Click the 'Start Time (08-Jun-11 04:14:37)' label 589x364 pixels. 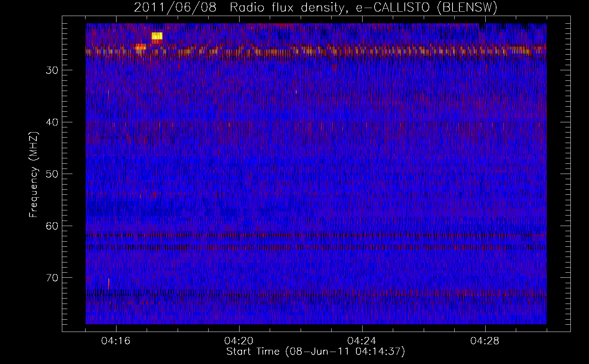pyautogui.click(x=316, y=352)
